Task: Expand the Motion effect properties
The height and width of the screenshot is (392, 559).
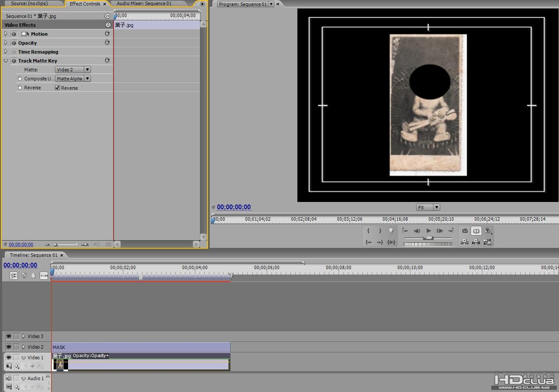Action: point(6,34)
